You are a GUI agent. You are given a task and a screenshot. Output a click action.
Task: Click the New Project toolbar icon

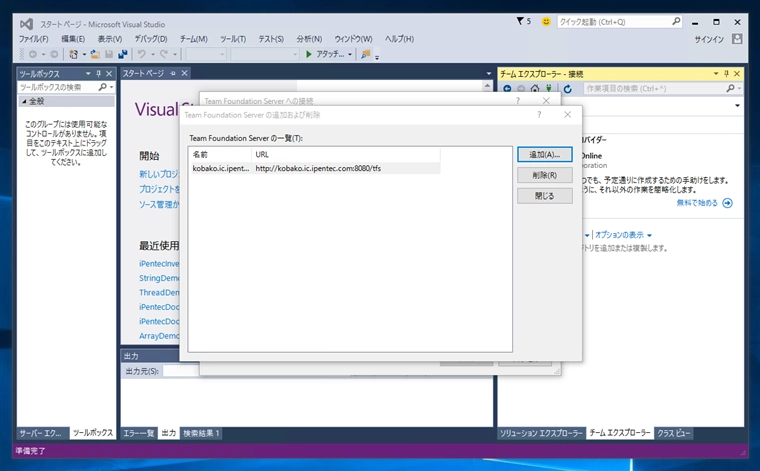[73, 54]
